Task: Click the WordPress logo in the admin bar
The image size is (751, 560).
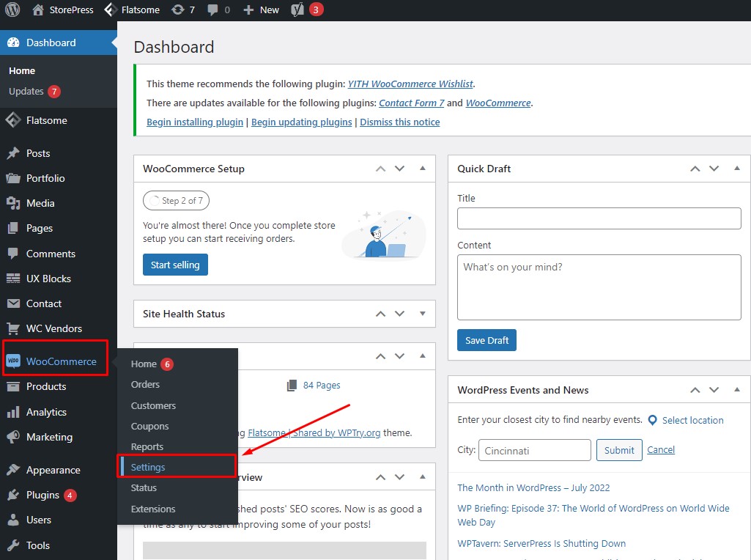Action: (x=12, y=10)
